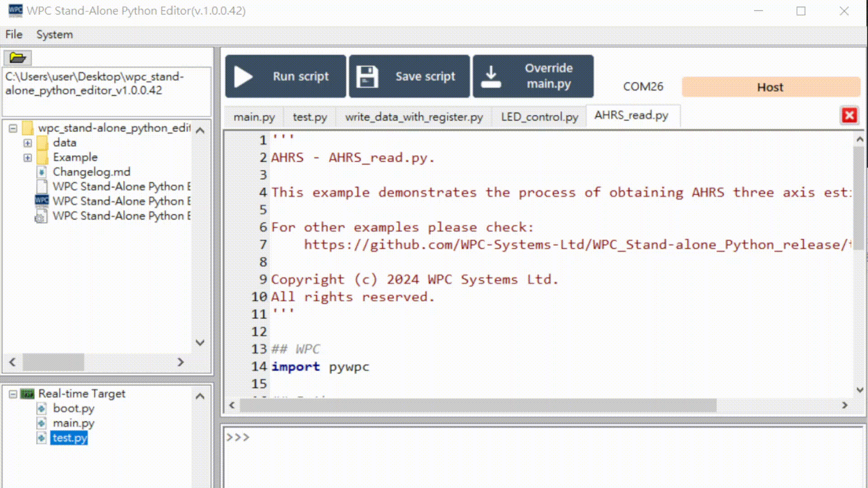This screenshot has width=868, height=488.
Task: Open the Changelog.md file
Action: [91, 172]
